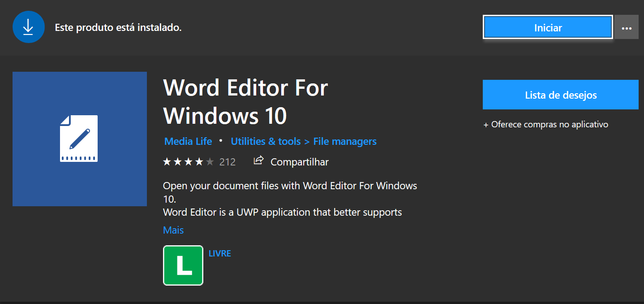Open the three-dots more options menu
The image size is (644, 304).
click(626, 28)
